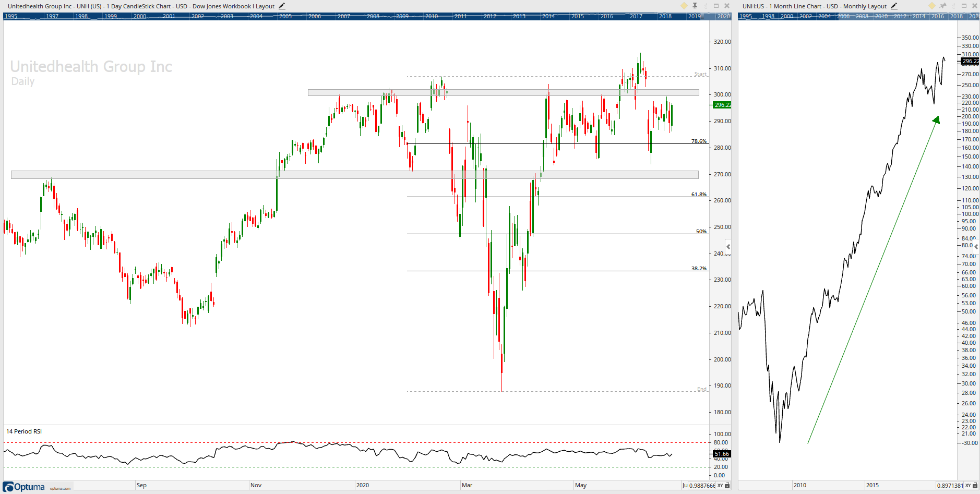
Task: Maximize the monthly line chart panel
Action: pos(964,6)
